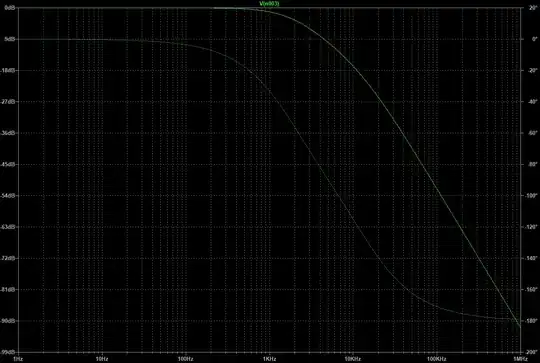
Task: Click the -72dB magnitude axis label
Action: tap(8, 258)
